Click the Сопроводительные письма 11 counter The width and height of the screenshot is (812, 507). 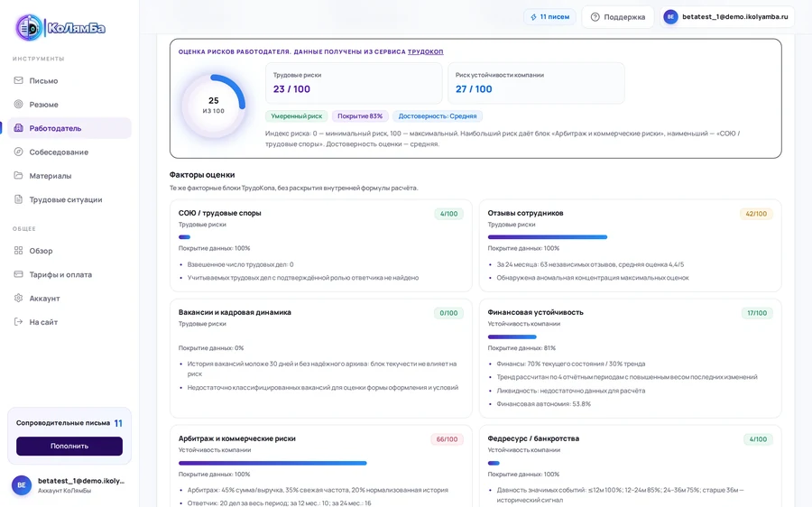point(118,423)
